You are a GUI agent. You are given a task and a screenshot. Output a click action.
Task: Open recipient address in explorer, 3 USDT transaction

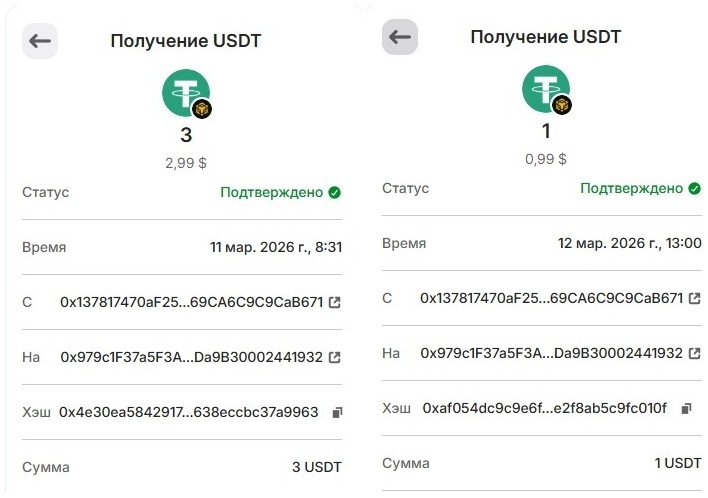tap(334, 357)
